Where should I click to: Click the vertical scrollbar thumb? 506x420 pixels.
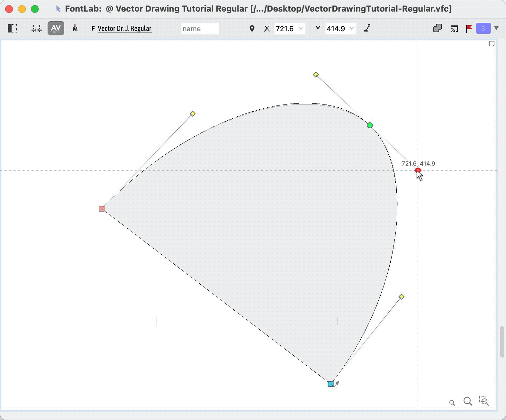[502, 342]
